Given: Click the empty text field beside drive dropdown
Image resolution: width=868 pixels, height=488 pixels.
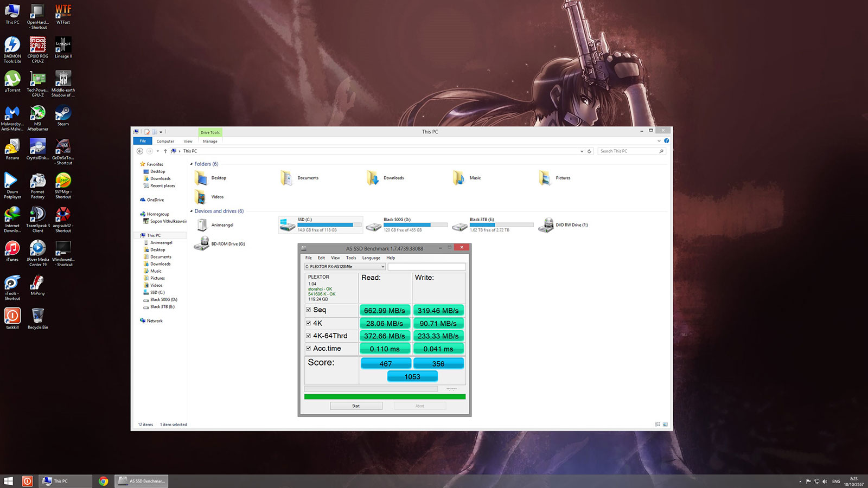Looking at the screenshot, I should 426,267.
